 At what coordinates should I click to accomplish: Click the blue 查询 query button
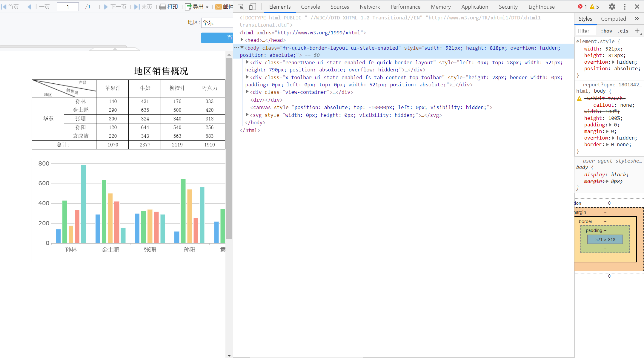[217, 38]
